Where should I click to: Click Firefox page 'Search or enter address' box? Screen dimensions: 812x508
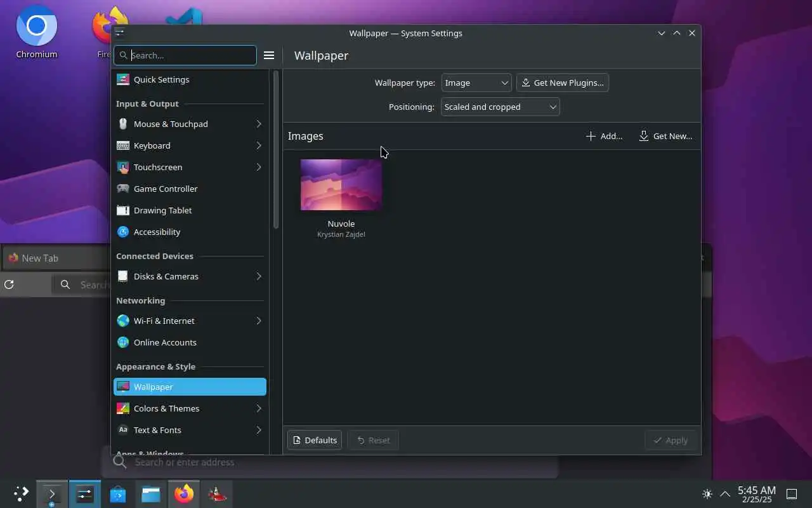[330, 462]
